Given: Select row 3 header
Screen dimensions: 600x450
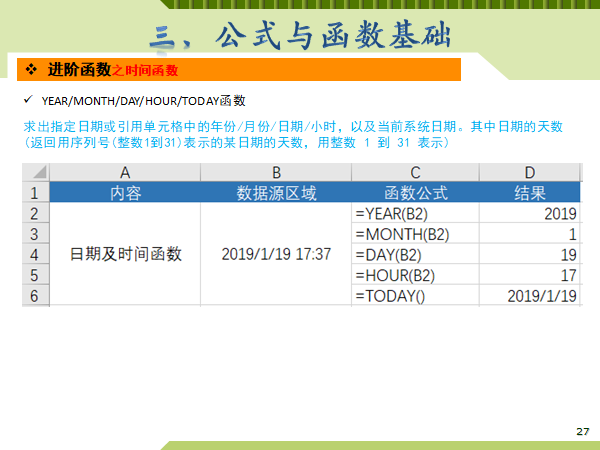Looking at the screenshot, I should [x=36, y=234].
